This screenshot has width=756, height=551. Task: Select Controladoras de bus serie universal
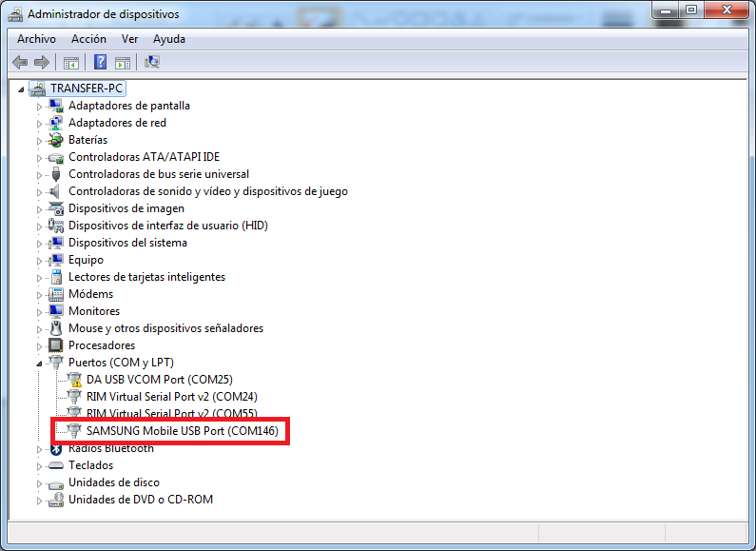tap(158, 174)
